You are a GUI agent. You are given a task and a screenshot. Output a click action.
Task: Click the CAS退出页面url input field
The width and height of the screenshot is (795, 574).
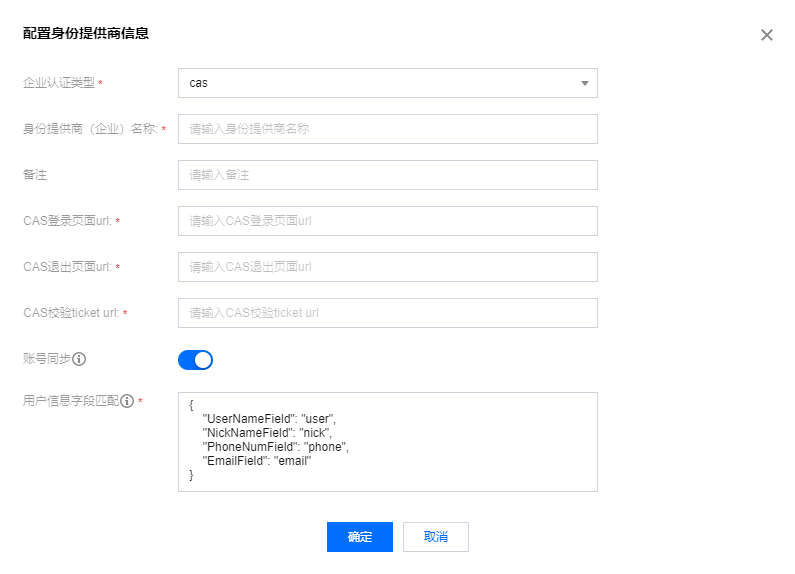(x=386, y=267)
